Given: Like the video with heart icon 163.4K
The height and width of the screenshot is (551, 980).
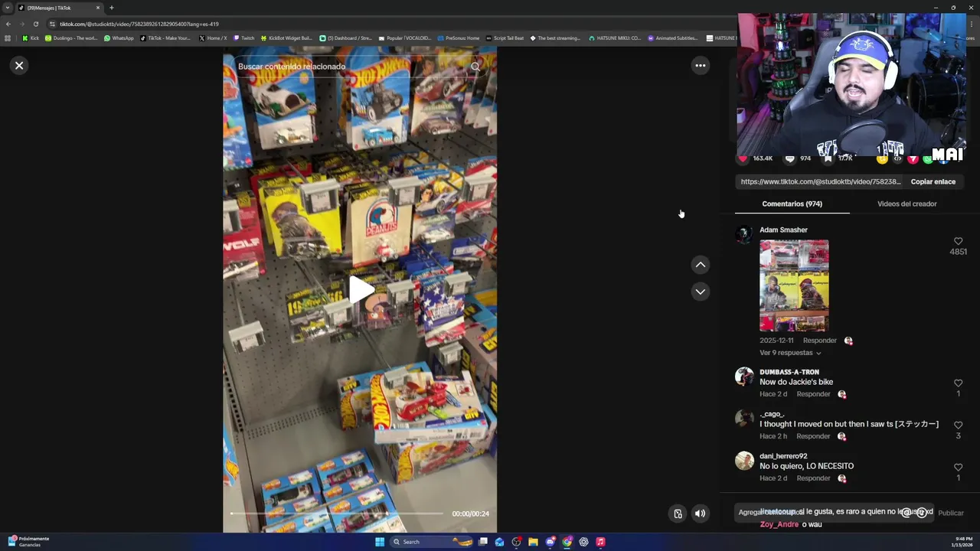Looking at the screenshot, I should [742, 158].
